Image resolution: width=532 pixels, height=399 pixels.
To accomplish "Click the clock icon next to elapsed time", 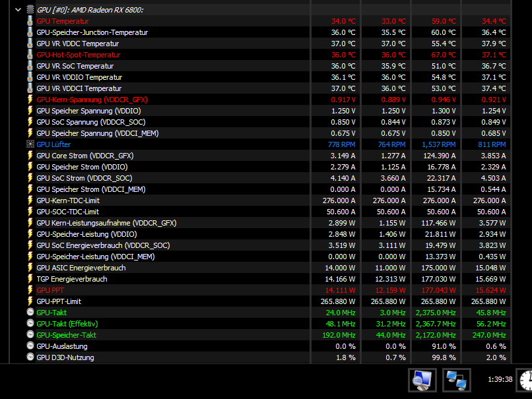I will point(525,380).
